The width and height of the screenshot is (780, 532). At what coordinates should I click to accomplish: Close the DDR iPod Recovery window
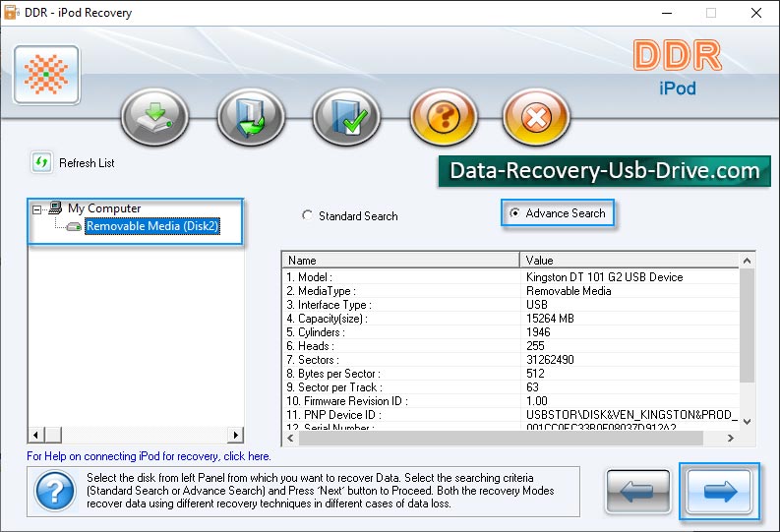[756, 13]
